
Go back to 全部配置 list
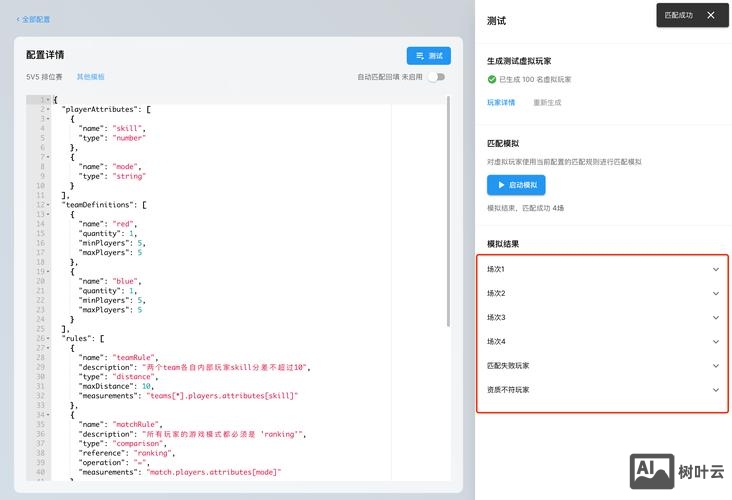tap(33, 19)
